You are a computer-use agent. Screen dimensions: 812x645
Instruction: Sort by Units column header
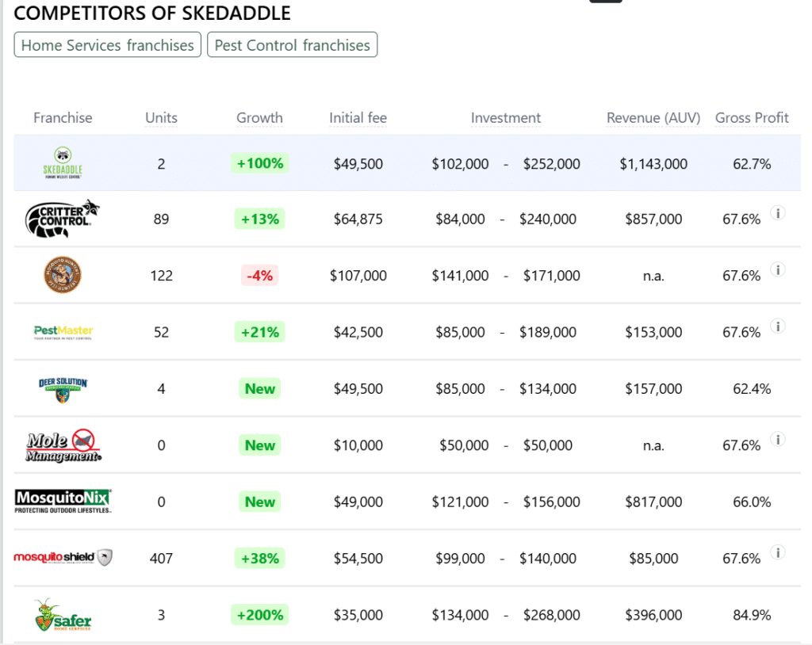[x=161, y=118]
